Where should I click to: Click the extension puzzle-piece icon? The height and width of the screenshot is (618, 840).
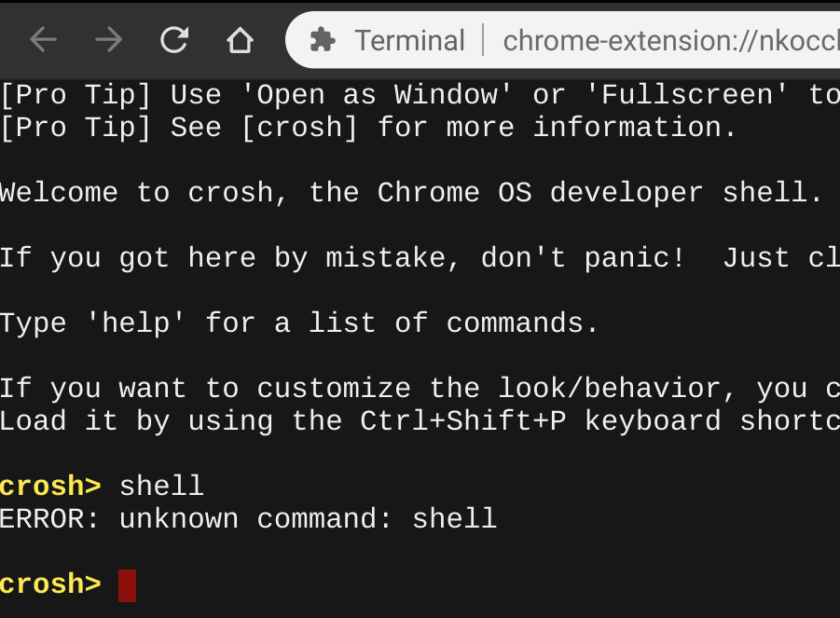(x=323, y=40)
